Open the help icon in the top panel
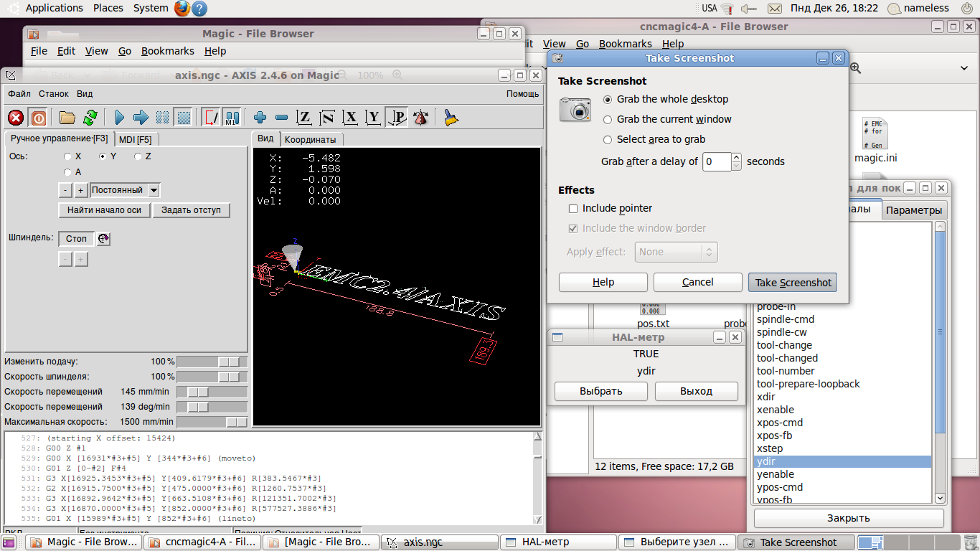The width and height of the screenshot is (980, 551). pos(199,9)
